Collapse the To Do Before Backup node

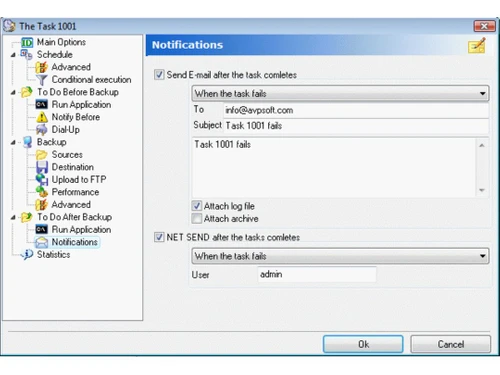(x=13, y=92)
